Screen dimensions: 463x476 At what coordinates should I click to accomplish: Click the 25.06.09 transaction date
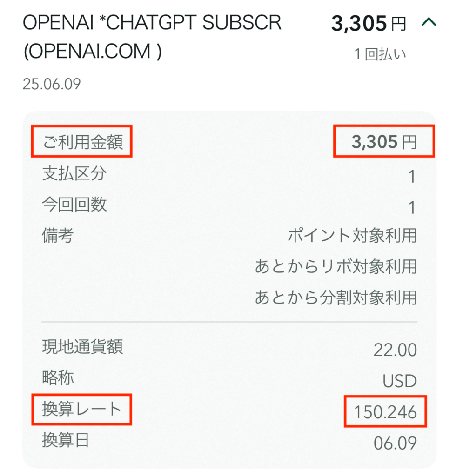(x=52, y=84)
